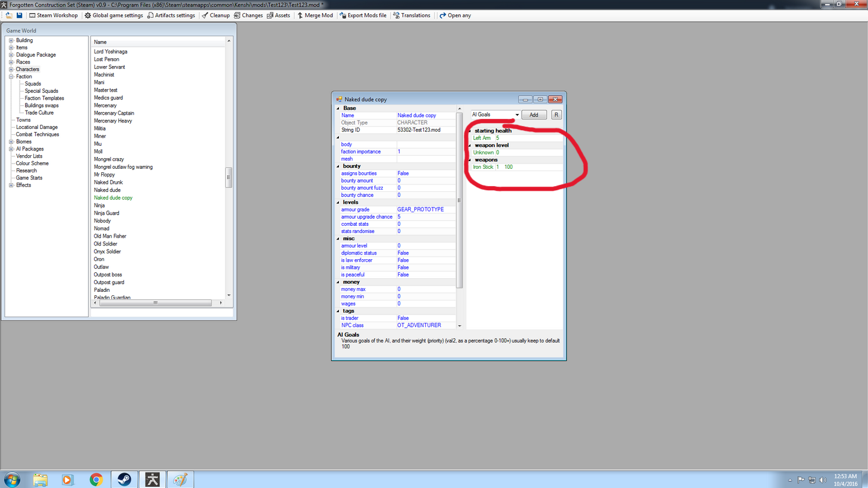
Task: Collapse the Base property group
Action: tap(338, 108)
